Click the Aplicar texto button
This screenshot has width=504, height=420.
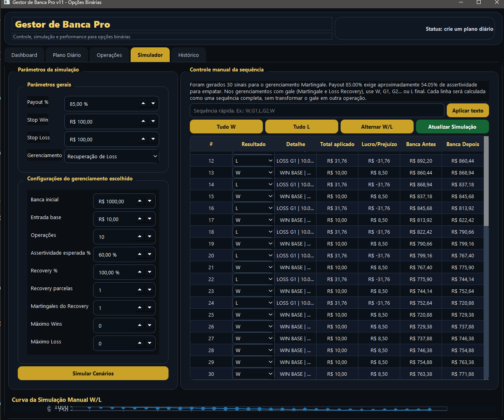click(468, 111)
